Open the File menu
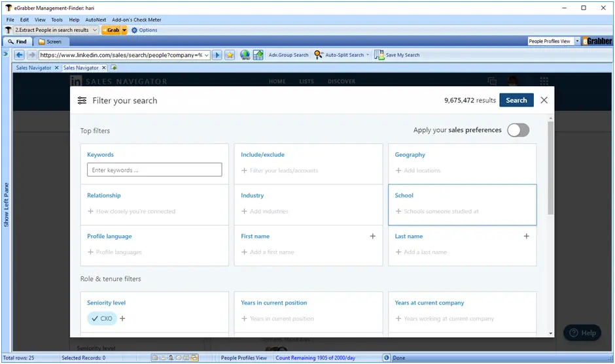This screenshot has width=615, height=364. (x=10, y=20)
